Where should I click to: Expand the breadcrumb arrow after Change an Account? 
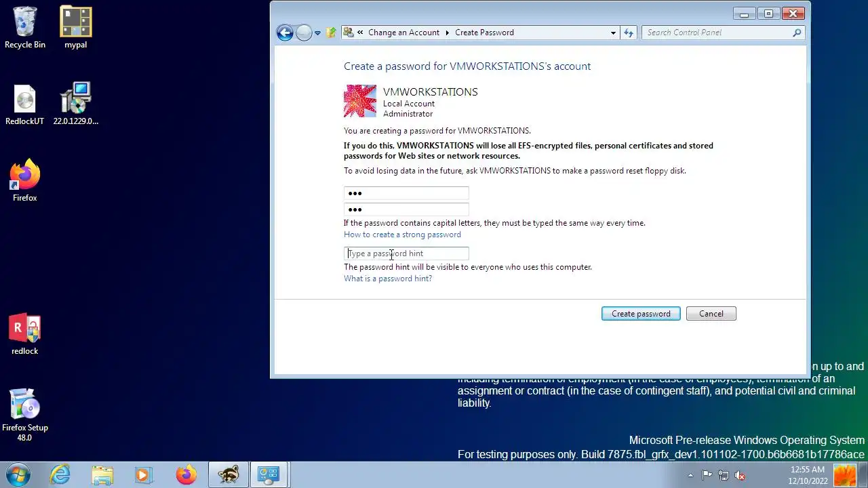pyautogui.click(x=448, y=33)
